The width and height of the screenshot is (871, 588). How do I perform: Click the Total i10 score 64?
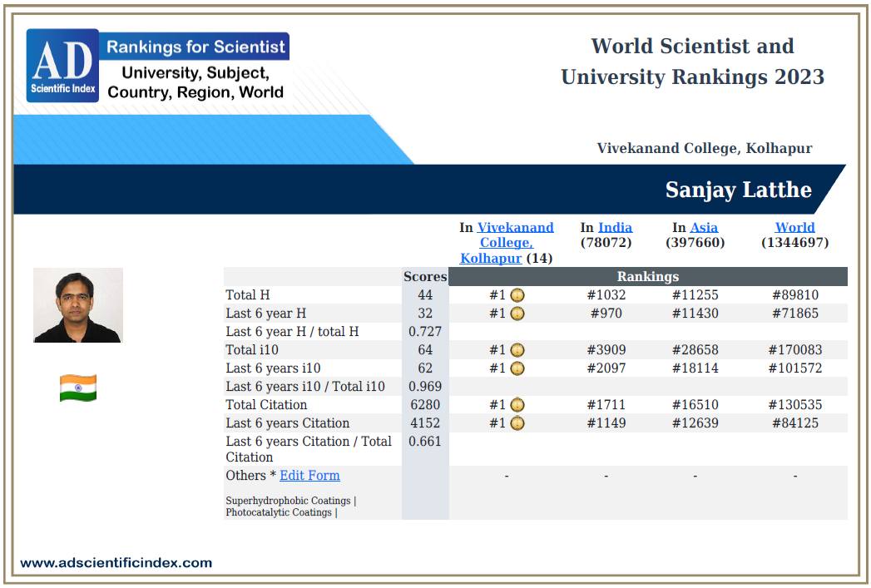click(x=425, y=350)
